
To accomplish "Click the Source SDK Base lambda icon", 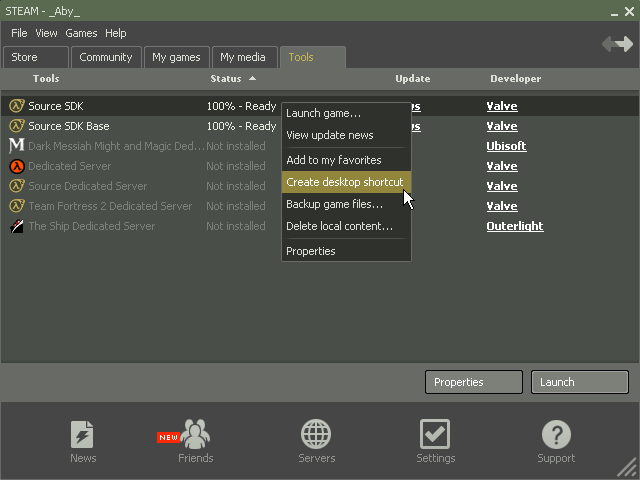I will pos(17,126).
